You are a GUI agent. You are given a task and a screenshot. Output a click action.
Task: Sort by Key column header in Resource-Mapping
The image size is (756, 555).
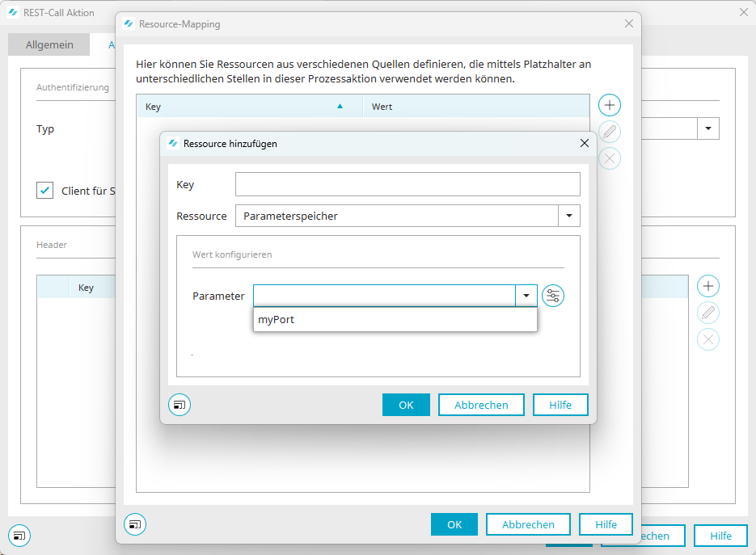[x=243, y=107]
